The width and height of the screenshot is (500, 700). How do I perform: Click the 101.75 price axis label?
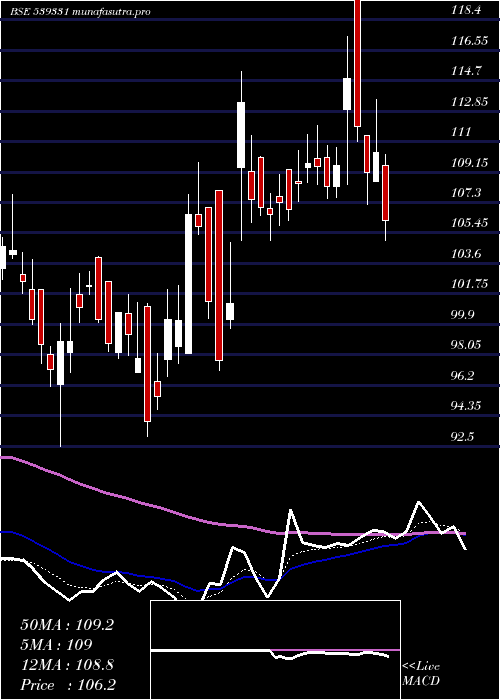pos(469,284)
